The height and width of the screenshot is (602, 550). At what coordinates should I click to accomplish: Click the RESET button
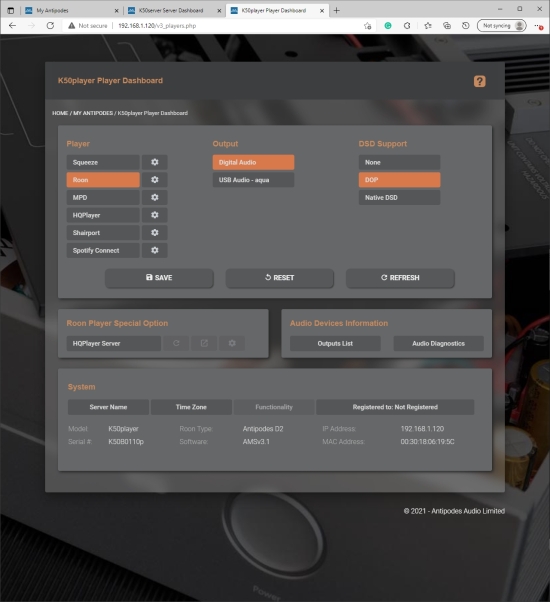[x=279, y=278]
